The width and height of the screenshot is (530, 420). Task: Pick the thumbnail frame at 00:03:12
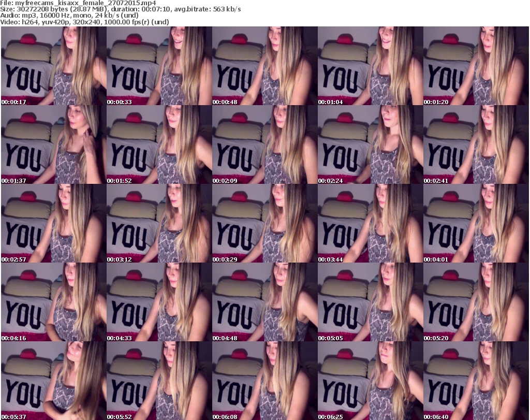click(159, 224)
